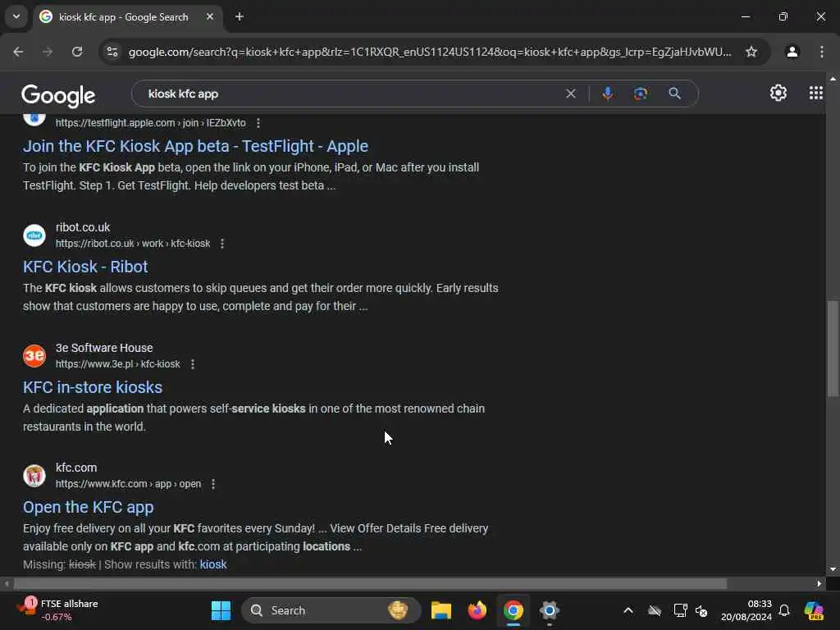This screenshot has width=840, height=630.
Task: Expand the tab search dropdown
Action: [x=16, y=16]
